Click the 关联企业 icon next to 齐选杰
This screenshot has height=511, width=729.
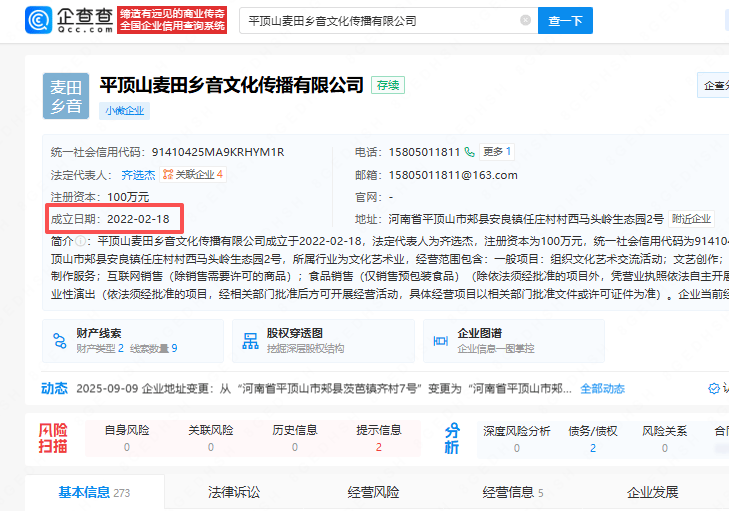168,174
